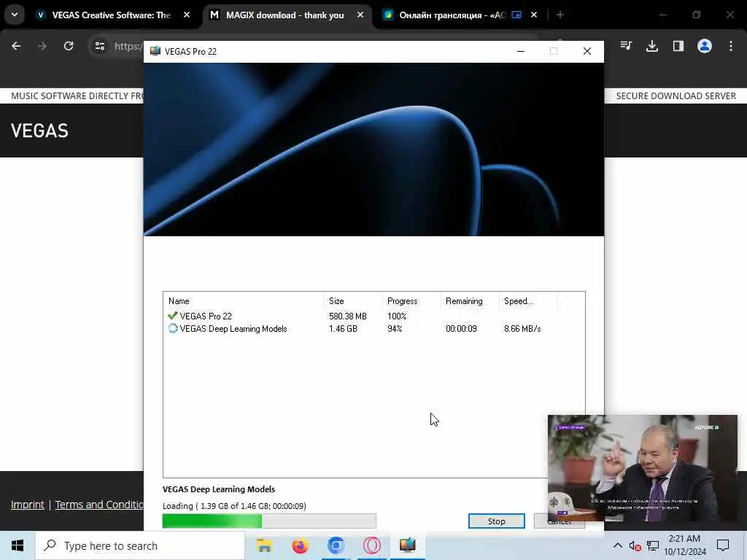747x560 pixels.
Task: Go forward in the browser
Action: point(42,46)
